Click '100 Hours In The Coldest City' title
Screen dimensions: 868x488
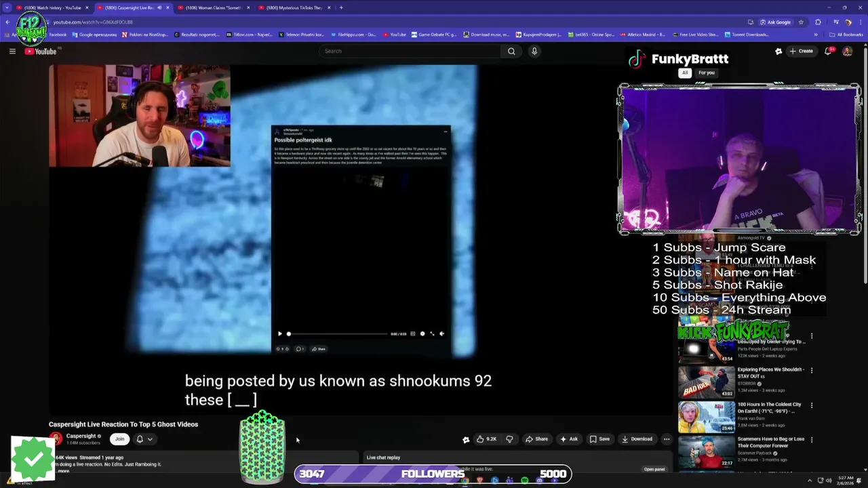click(x=769, y=407)
